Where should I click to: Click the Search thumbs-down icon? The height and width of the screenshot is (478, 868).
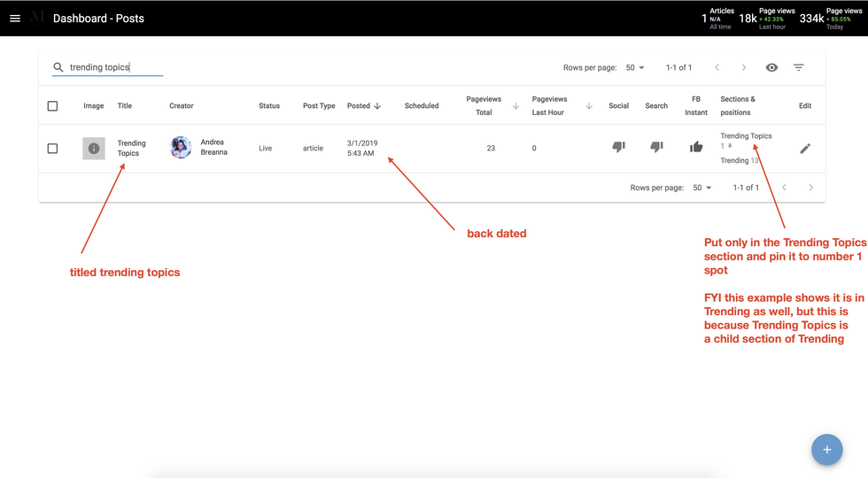tap(656, 147)
